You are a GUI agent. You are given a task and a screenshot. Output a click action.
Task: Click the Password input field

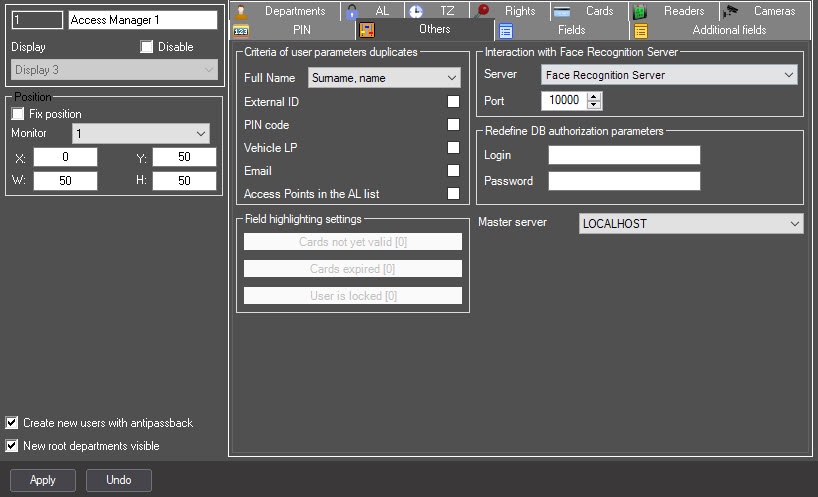tap(624, 181)
